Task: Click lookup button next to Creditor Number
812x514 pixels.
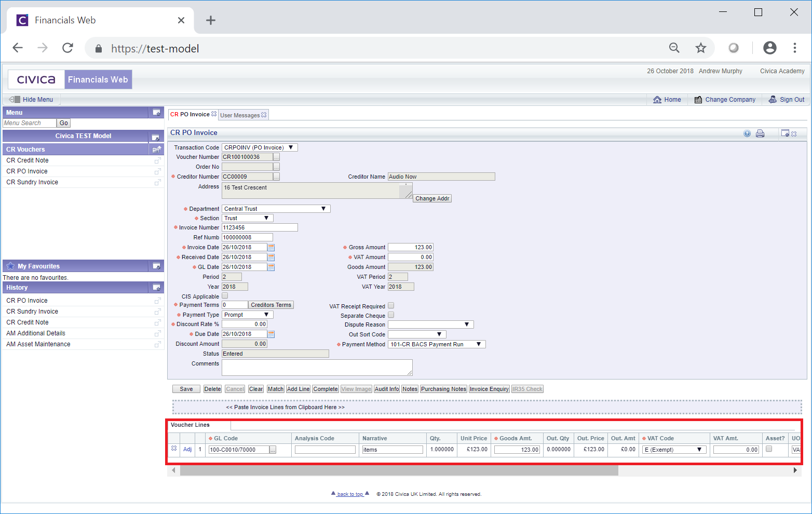Action: [x=277, y=177]
